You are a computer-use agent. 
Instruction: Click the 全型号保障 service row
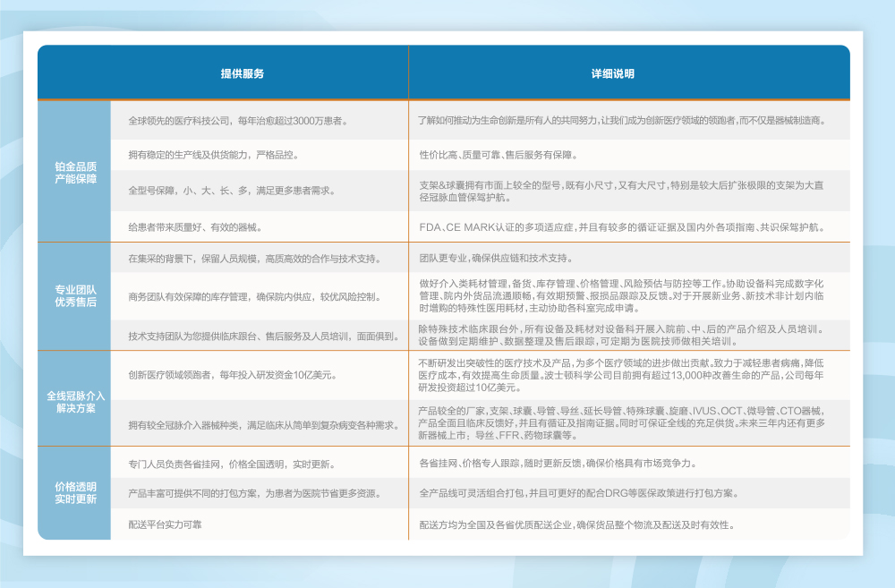232,191
